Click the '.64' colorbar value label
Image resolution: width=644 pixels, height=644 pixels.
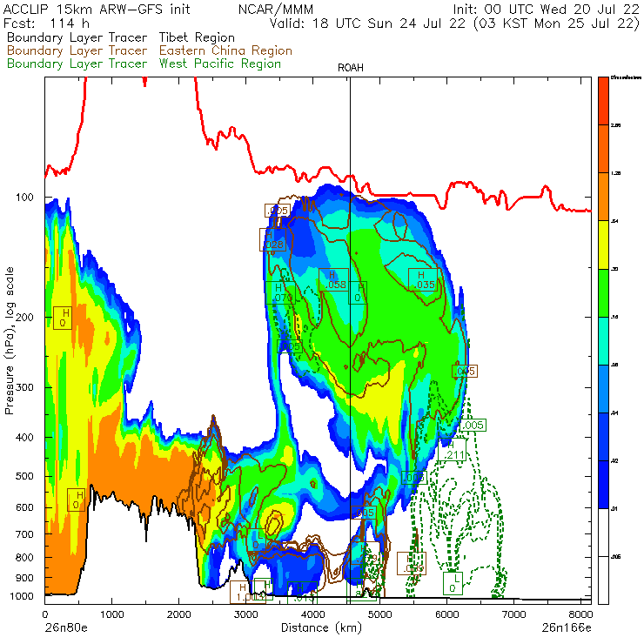[614, 221]
